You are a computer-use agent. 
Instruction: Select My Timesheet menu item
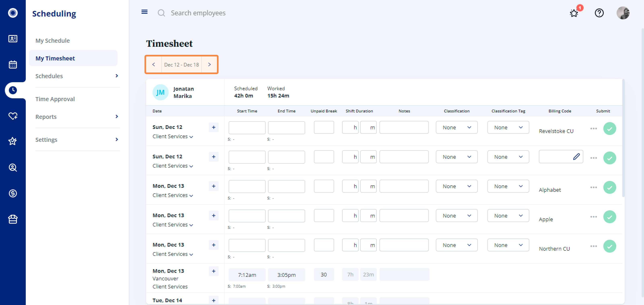tap(73, 58)
